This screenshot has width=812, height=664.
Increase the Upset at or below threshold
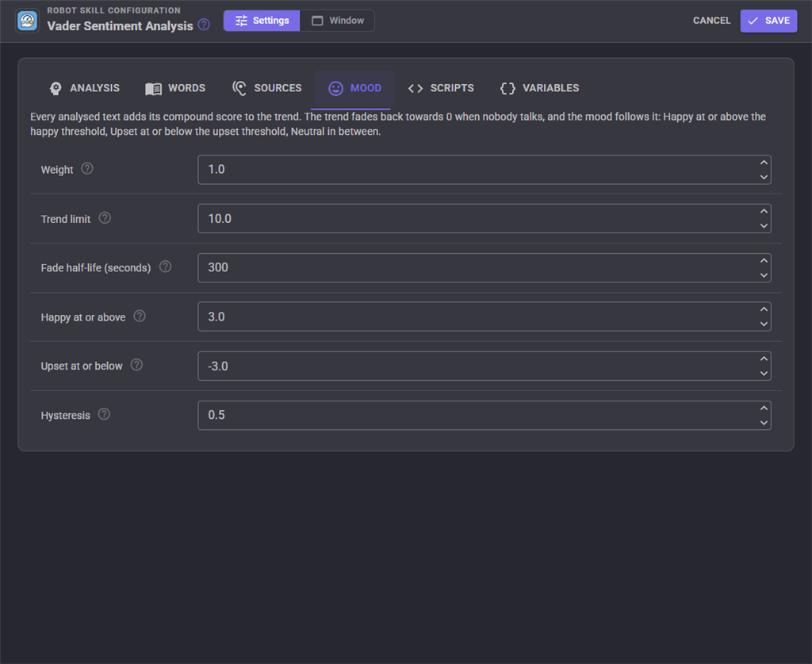(x=764, y=359)
